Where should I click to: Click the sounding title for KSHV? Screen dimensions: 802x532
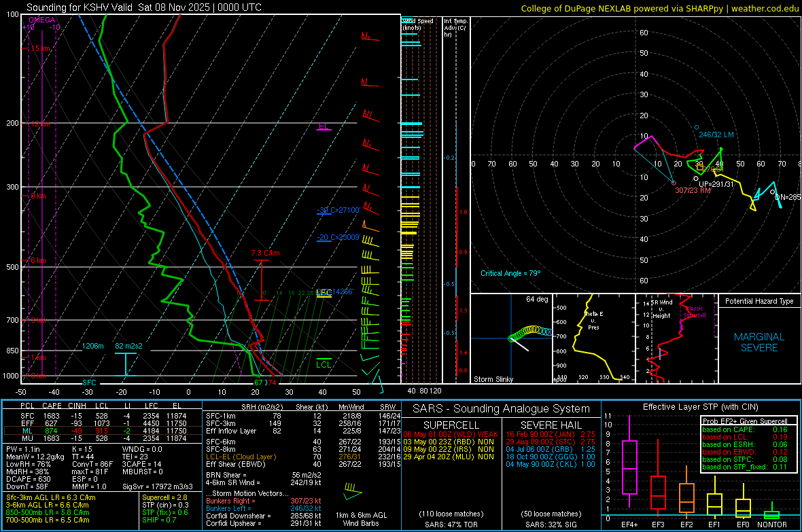click(143, 7)
